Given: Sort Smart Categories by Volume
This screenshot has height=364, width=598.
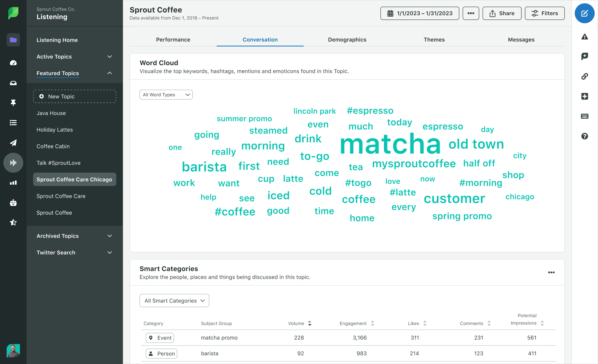Looking at the screenshot, I should click(310, 323).
